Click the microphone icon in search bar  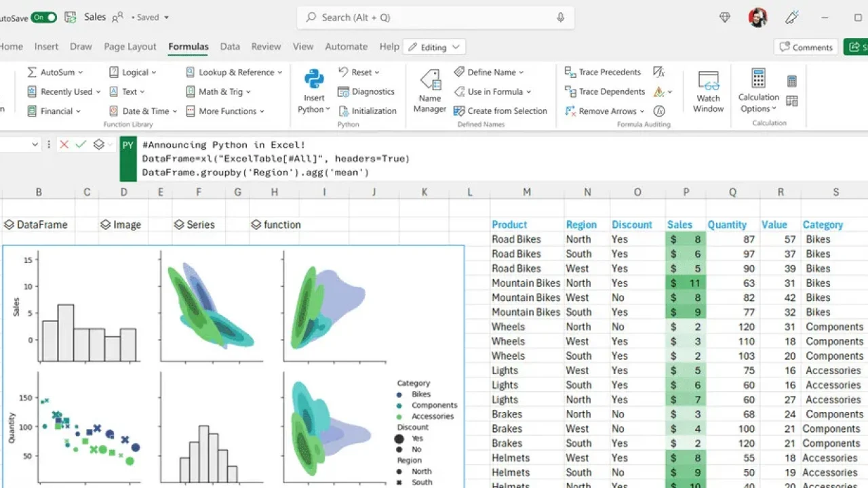[561, 18]
